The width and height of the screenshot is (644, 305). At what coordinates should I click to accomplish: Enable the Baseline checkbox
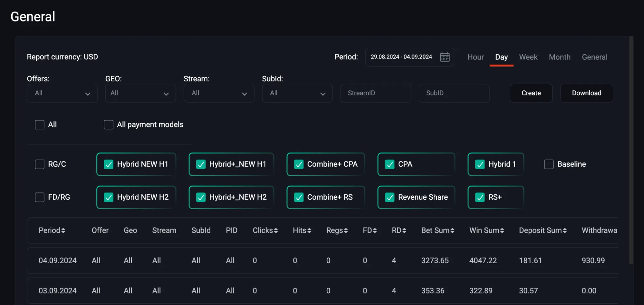[x=549, y=164]
